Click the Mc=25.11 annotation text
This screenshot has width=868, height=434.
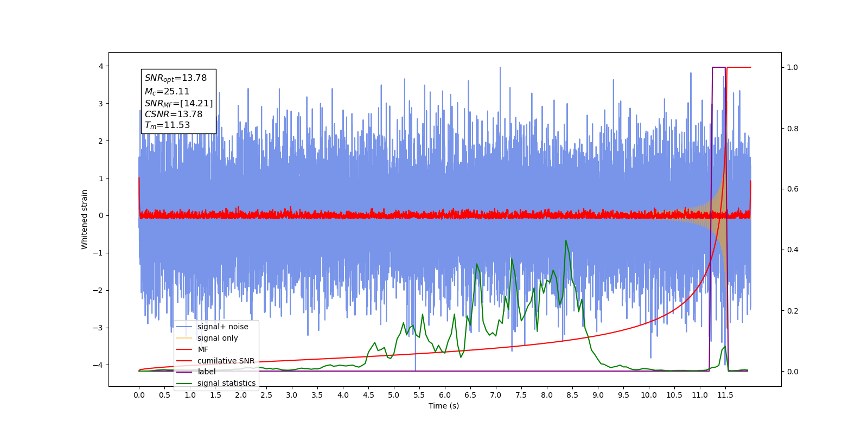tap(167, 92)
